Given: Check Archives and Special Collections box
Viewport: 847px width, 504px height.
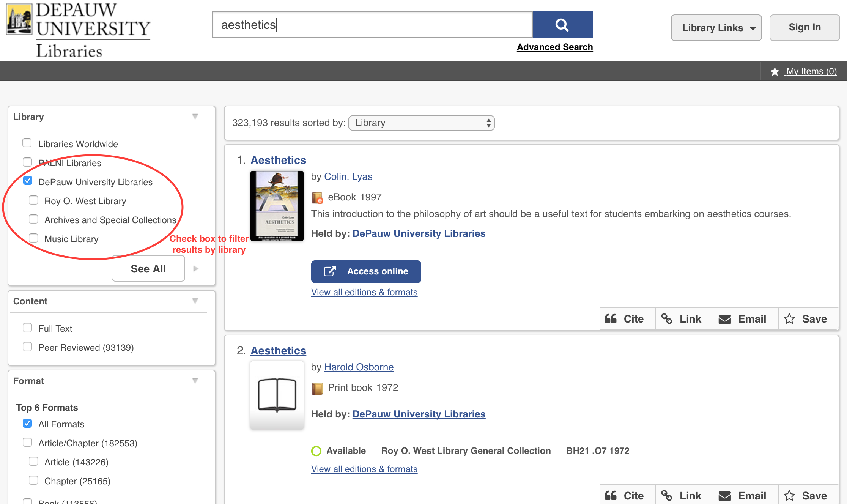Looking at the screenshot, I should [33, 219].
